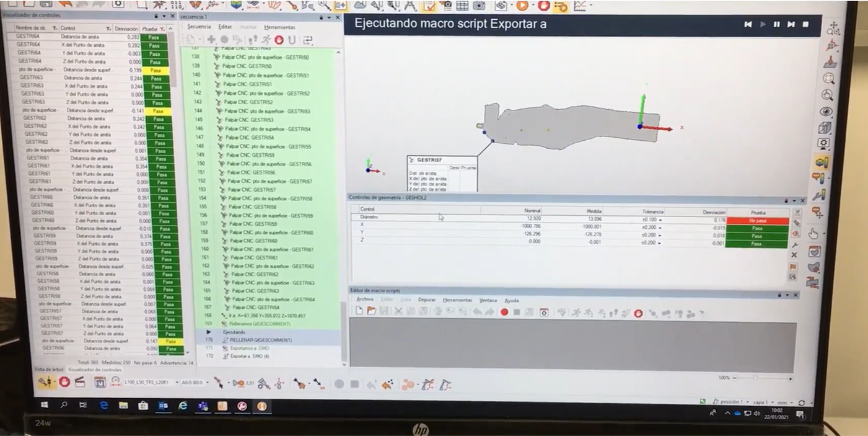Stop the macro script execution
868x436 pixels.
tap(805, 24)
